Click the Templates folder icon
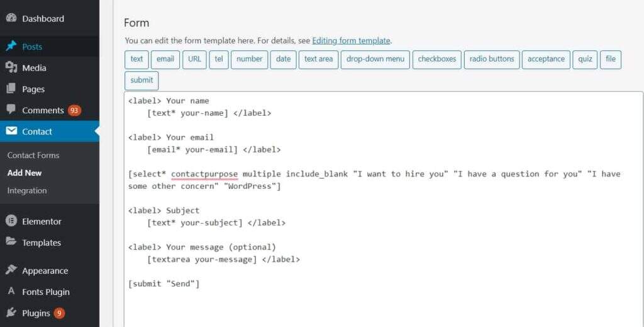The image size is (644, 327). [x=11, y=243]
